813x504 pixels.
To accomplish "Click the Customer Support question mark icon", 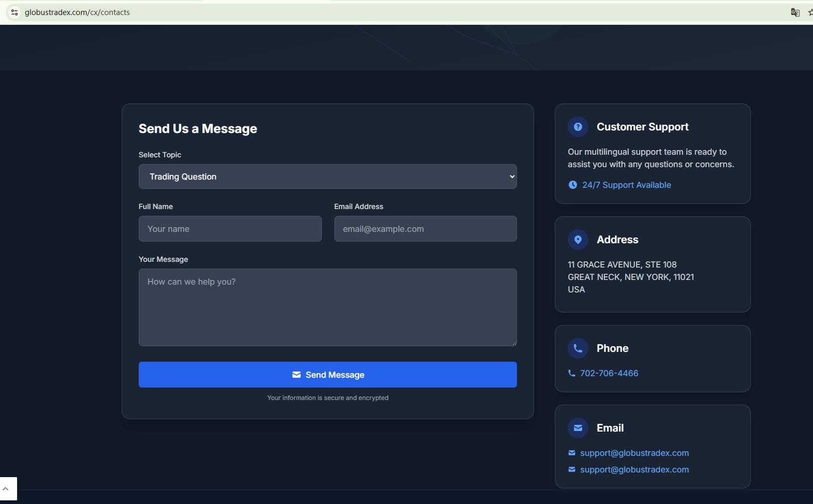I will click(x=578, y=127).
